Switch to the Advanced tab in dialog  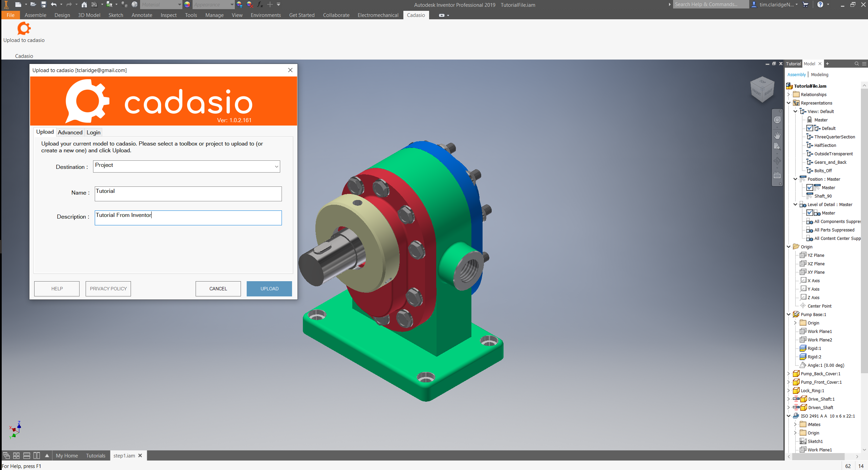[70, 132]
